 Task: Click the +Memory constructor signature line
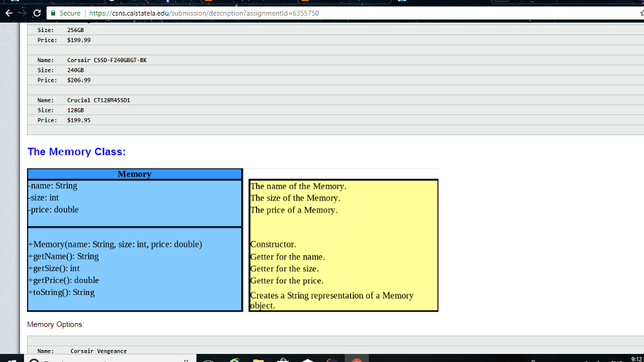click(x=115, y=244)
